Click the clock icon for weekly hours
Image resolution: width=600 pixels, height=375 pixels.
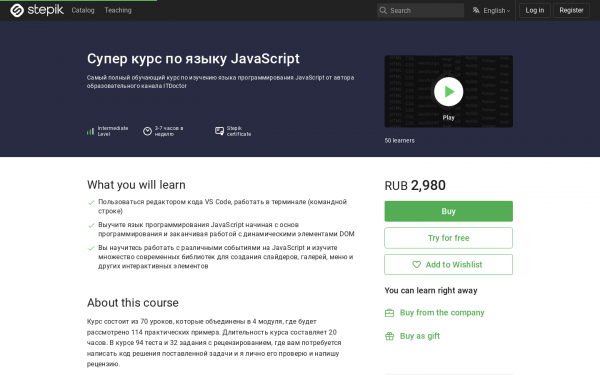tap(147, 131)
